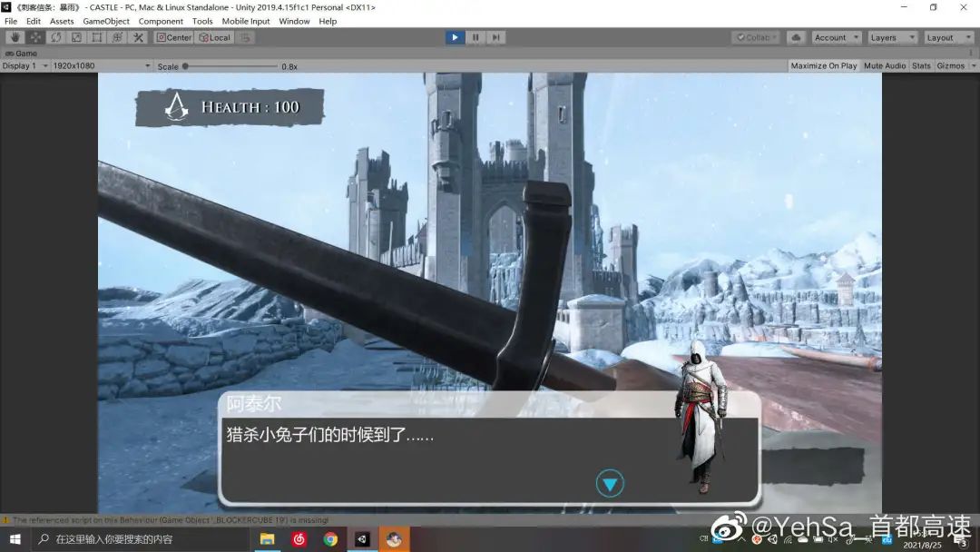Click the Scale slider handle

pyautogui.click(x=186, y=66)
